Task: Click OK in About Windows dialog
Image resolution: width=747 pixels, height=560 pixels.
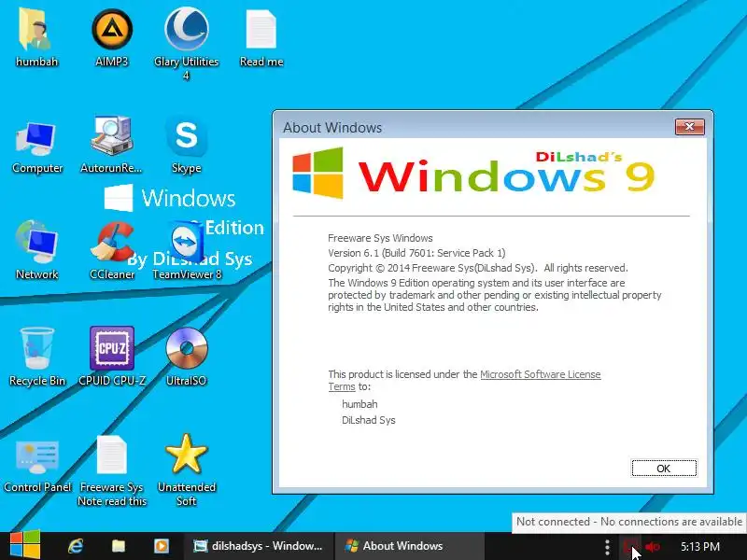Action: click(x=664, y=469)
